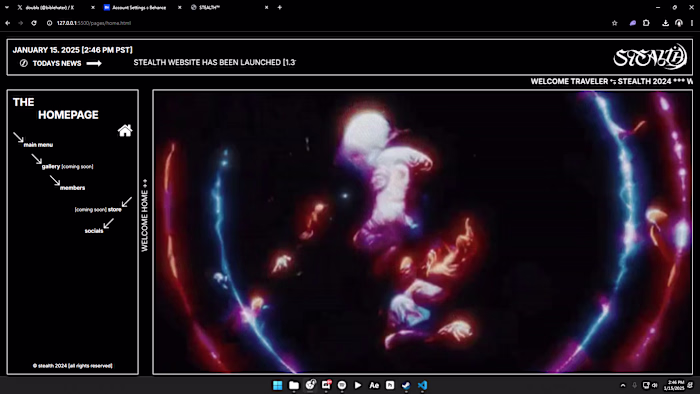This screenshot has width=700, height=394.
Task: Bookmark this page with the star icon
Action: click(x=615, y=23)
